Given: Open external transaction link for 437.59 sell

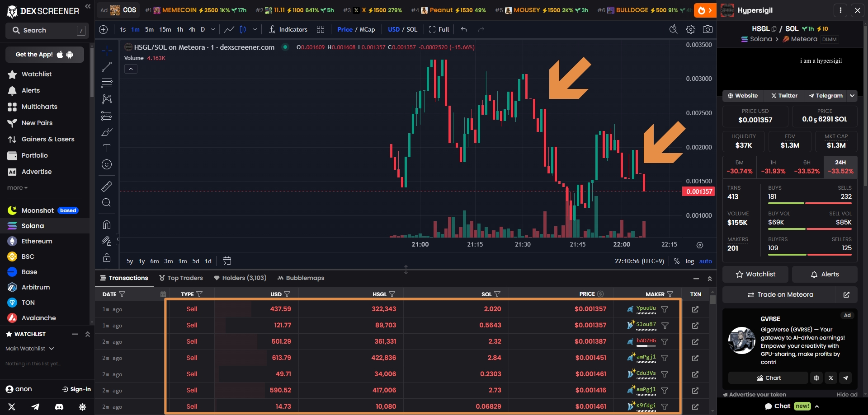Looking at the screenshot, I should pos(695,309).
